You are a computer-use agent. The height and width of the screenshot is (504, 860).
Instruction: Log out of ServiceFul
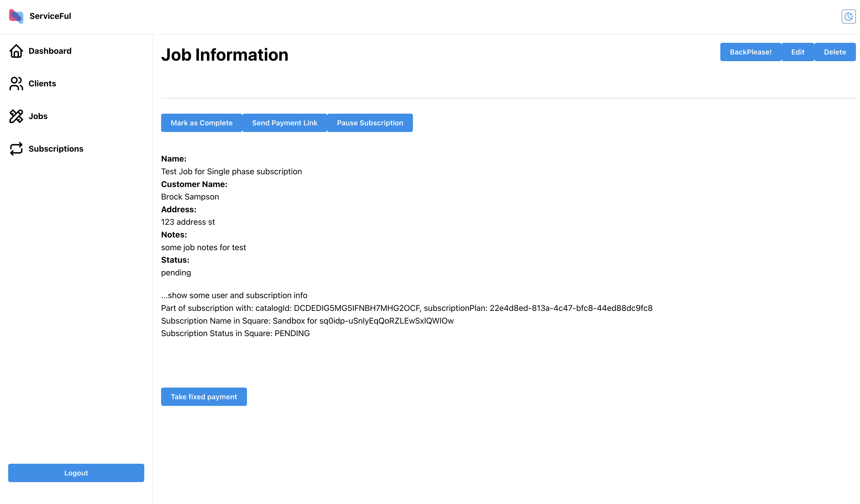[x=76, y=473]
